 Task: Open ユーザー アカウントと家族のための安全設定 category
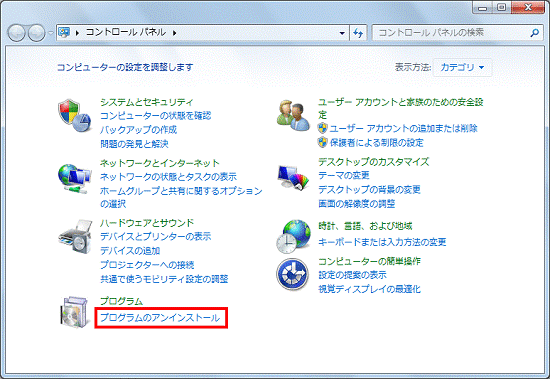click(401, 108)
